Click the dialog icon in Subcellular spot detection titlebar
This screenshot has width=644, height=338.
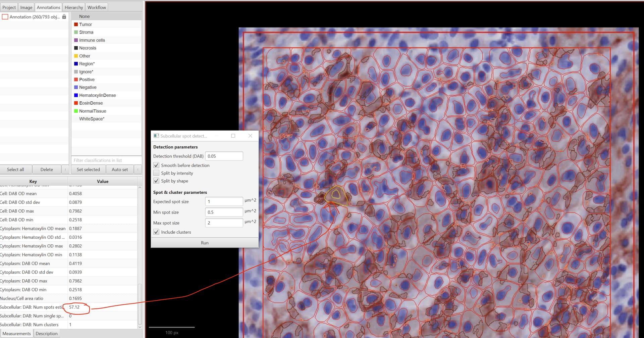[x=156, y=136]
